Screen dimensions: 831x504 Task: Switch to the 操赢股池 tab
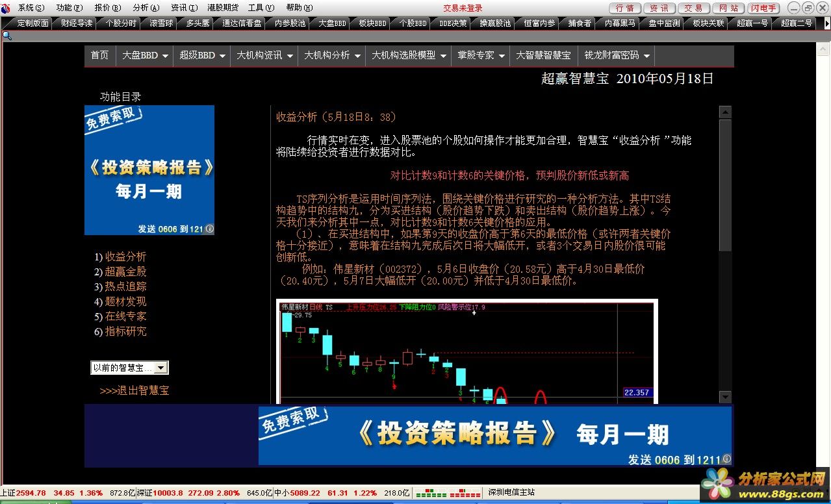click(495, 23)
